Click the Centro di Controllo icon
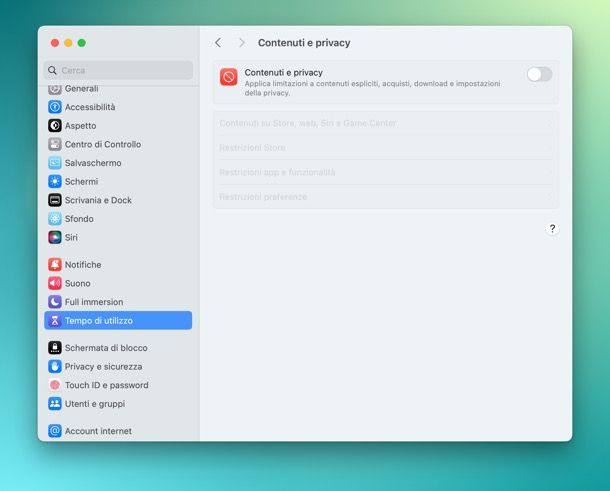Viewport: 610px width, 491px height. click(55, 144)
